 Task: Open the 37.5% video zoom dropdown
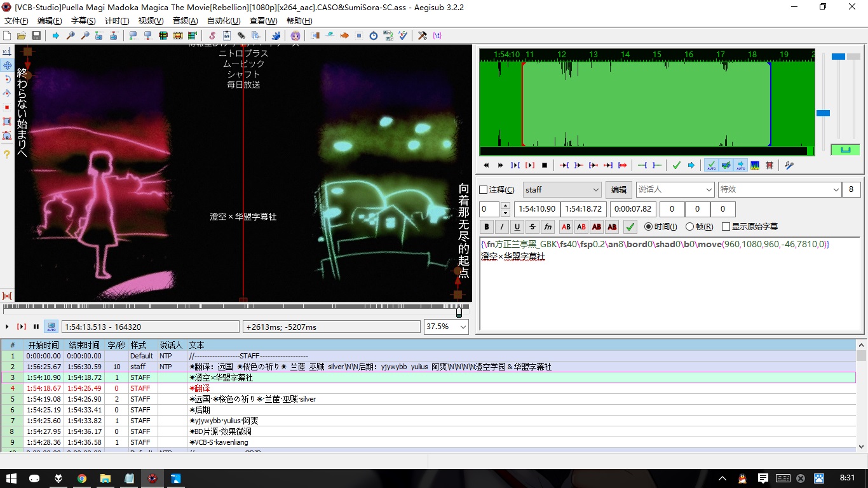[446, 327]
